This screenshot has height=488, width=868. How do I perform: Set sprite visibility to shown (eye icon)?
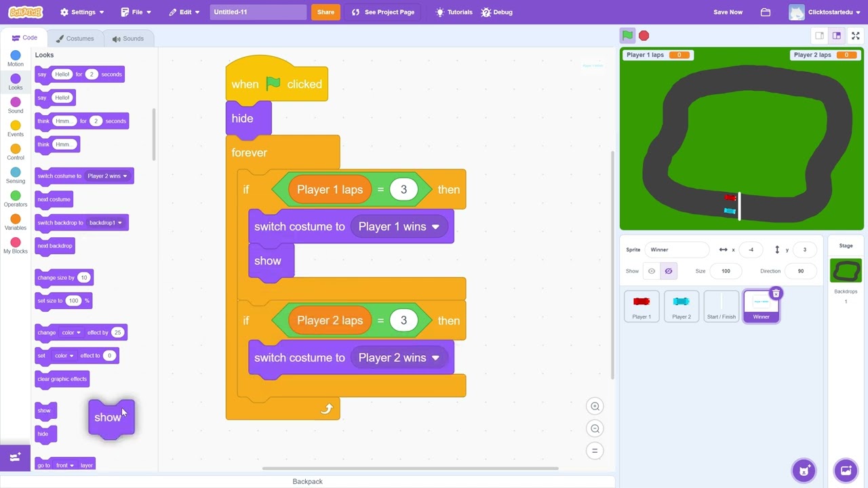coord(652,271)
